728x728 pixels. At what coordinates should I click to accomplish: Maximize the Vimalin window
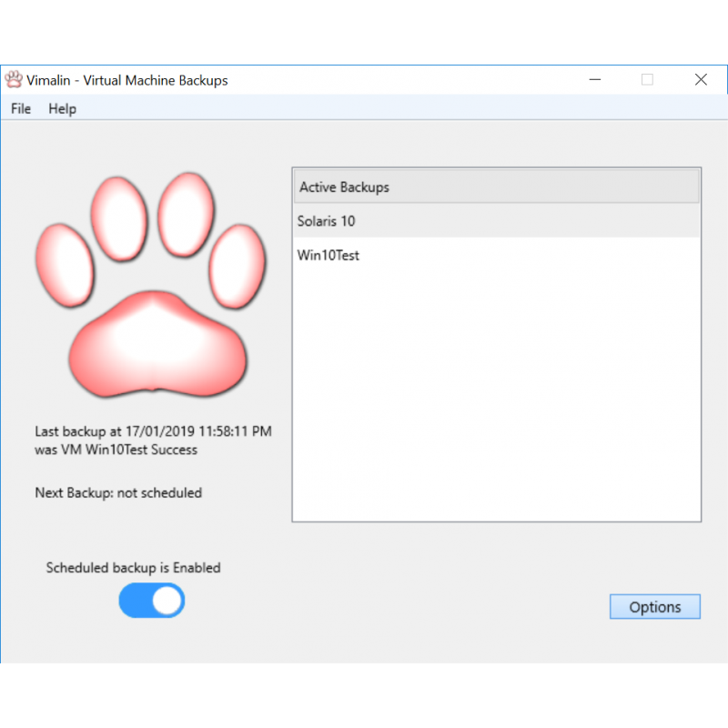pos(647,80)
